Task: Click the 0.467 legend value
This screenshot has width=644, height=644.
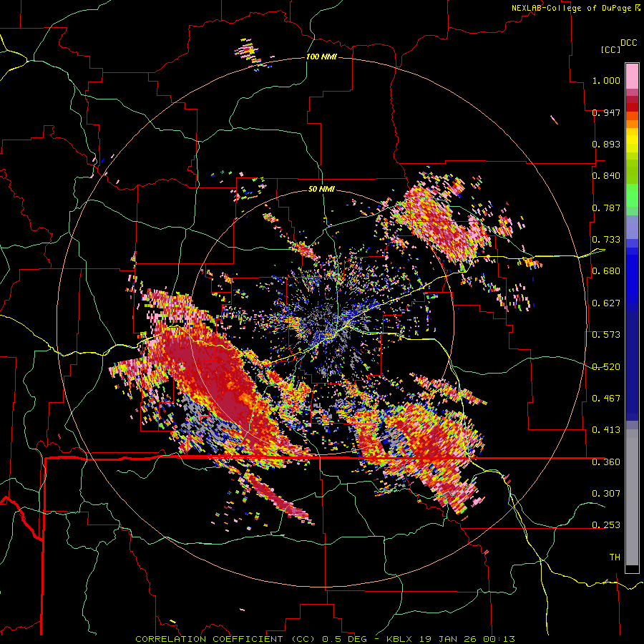Action: point(606,399)
